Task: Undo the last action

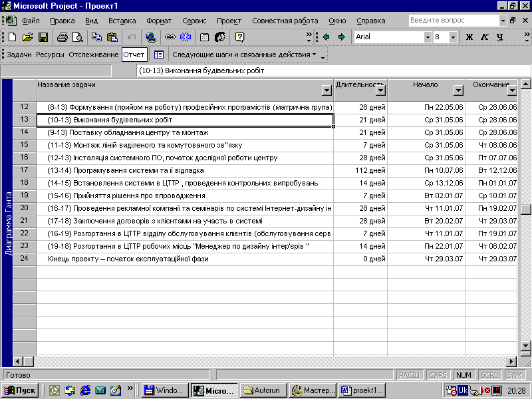Action: click(132, 37)
